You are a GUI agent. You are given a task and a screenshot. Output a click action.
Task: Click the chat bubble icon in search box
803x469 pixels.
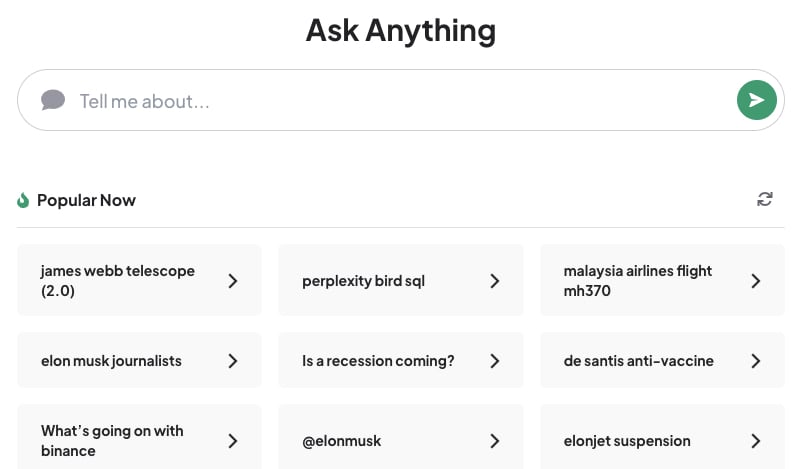click(53, 100)
